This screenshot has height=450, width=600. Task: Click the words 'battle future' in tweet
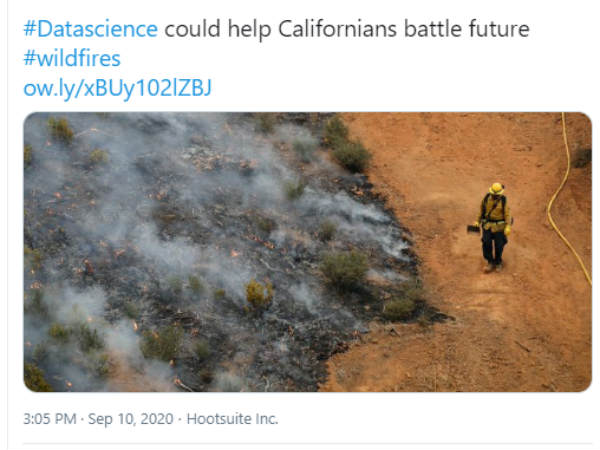pos(467,29)
